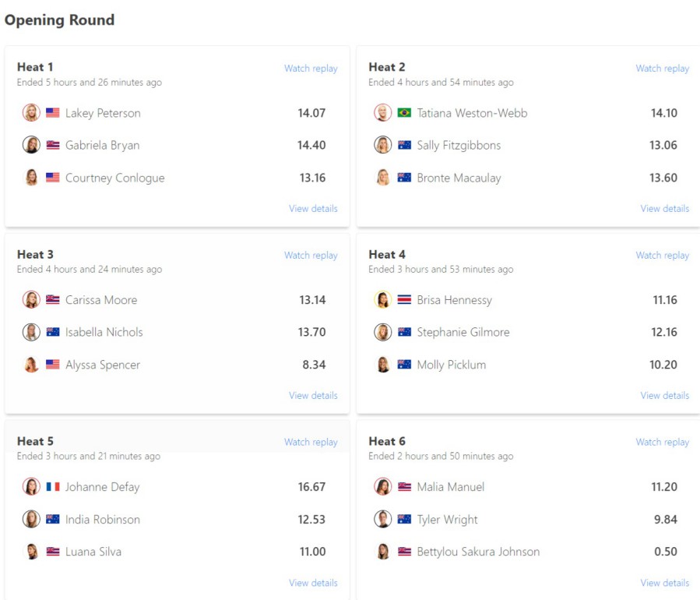Click Johanne Defay's France flag icon

point(53,487)
